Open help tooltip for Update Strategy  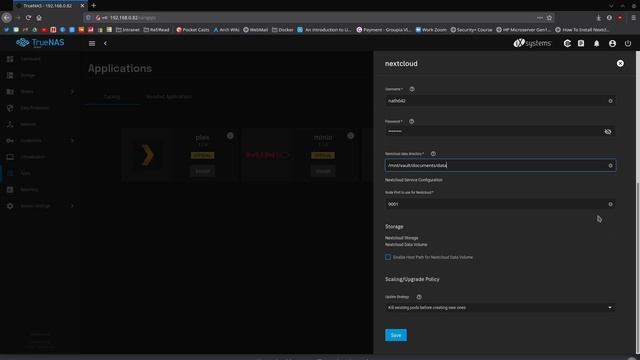point(419,297)
